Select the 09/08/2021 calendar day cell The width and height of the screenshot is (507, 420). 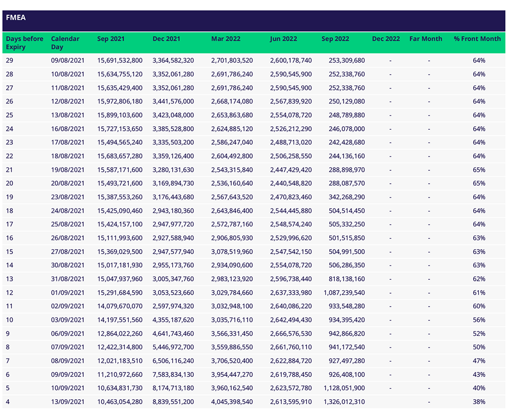click(68, 60)
